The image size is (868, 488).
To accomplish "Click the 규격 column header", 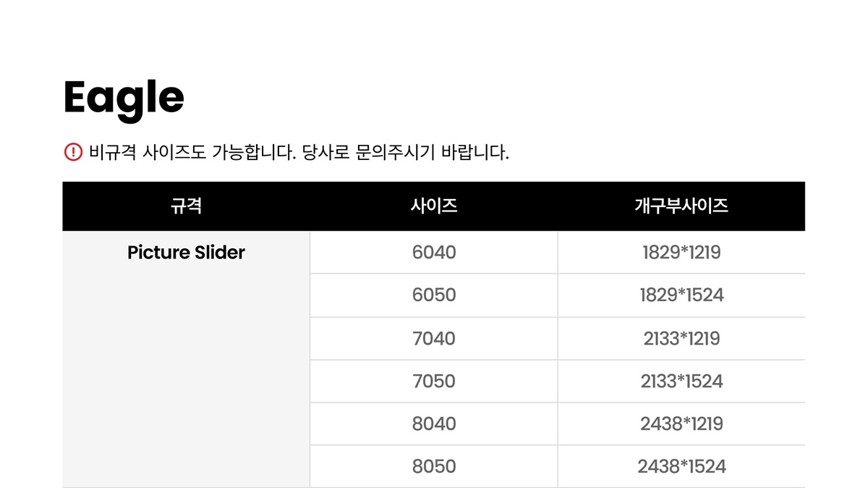I will pos(186,206).
